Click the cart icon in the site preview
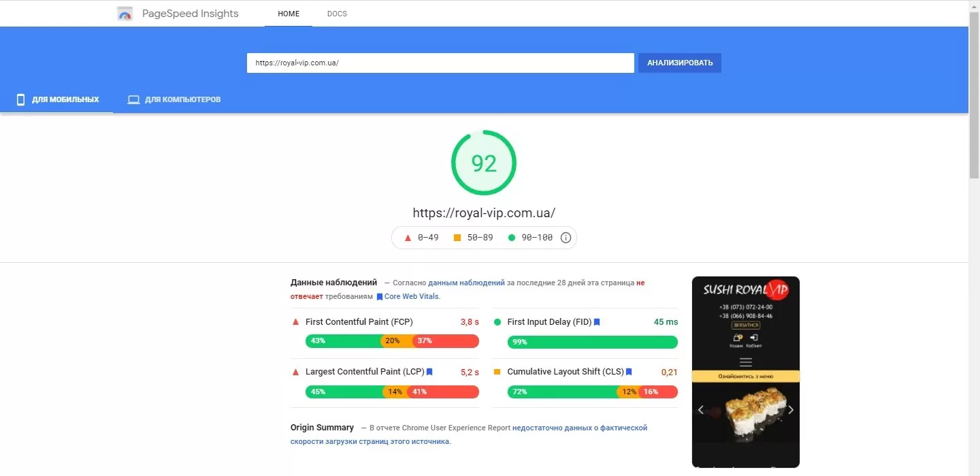The width and height of the screenshot is (980, 476). pos(737,337)
